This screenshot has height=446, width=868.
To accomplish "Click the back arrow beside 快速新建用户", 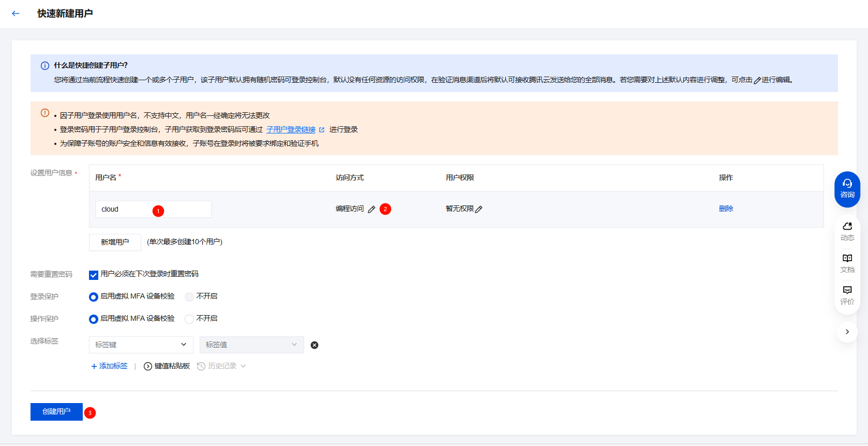I will (x=16, y=13).
